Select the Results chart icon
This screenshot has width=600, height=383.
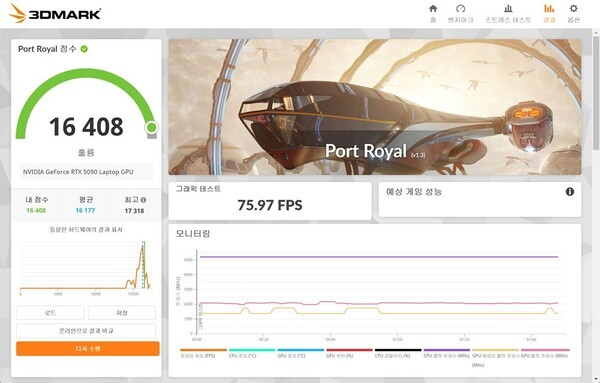click(x=549, y=8)
